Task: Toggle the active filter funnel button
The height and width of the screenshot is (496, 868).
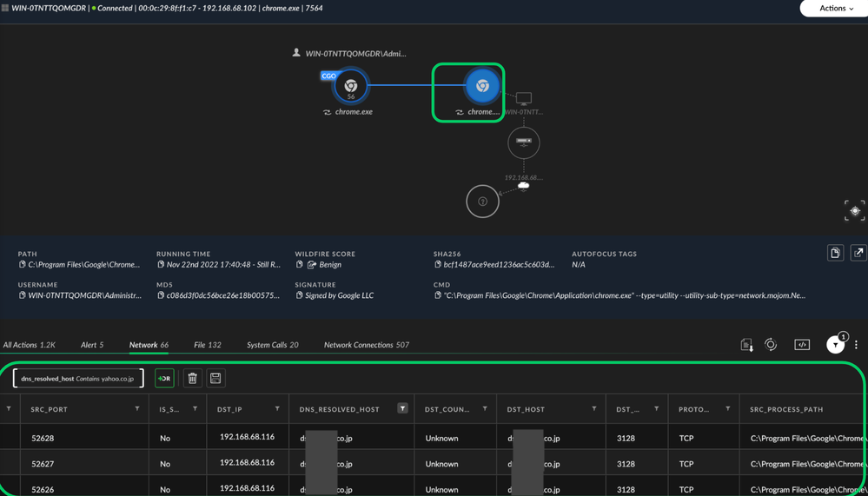Action: pos(835,345)
